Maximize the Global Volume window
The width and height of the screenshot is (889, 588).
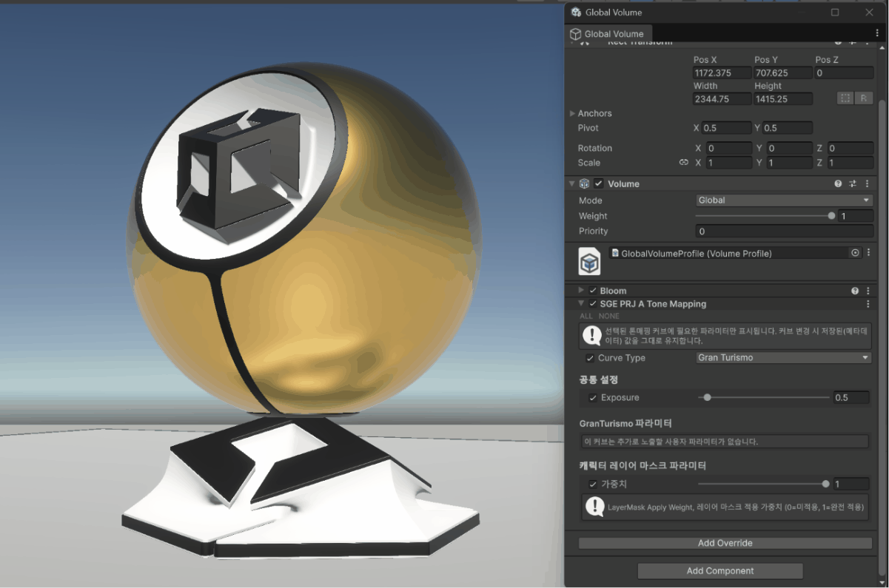[835, 12]
